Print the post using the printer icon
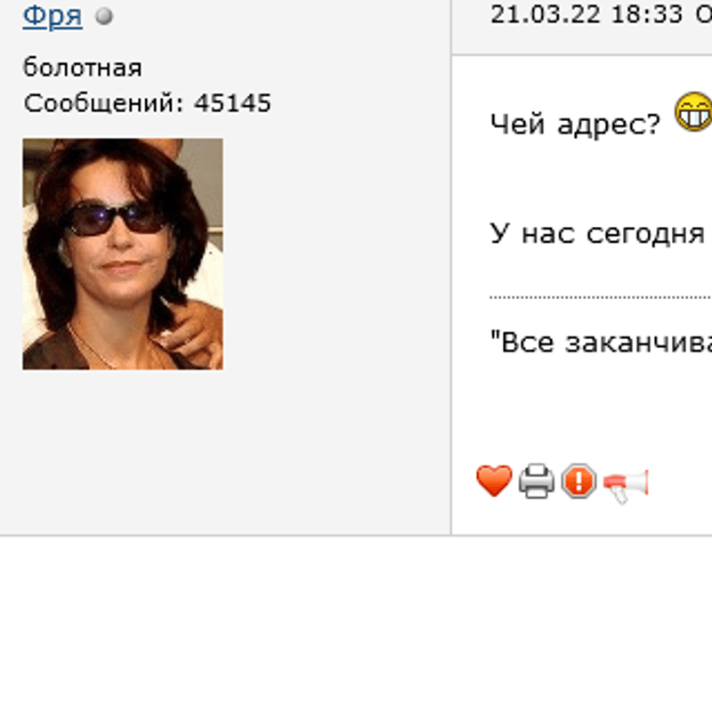Screen dimensions: 712x728 537,481
